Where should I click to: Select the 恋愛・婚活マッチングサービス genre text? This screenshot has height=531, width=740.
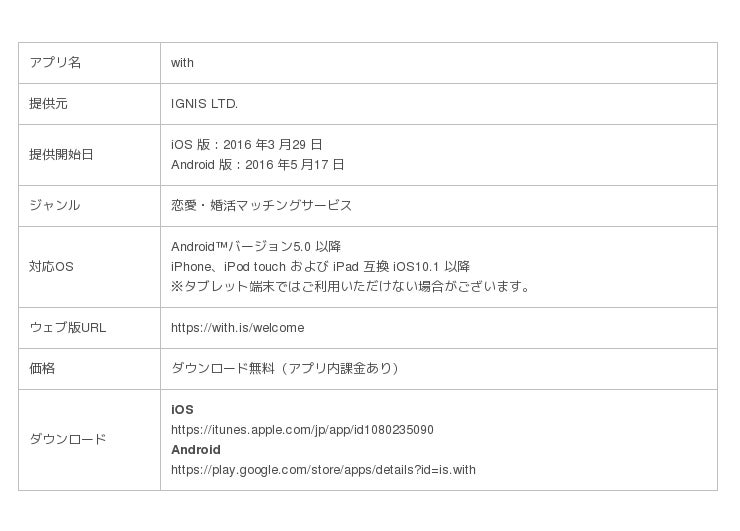(261, 206)
